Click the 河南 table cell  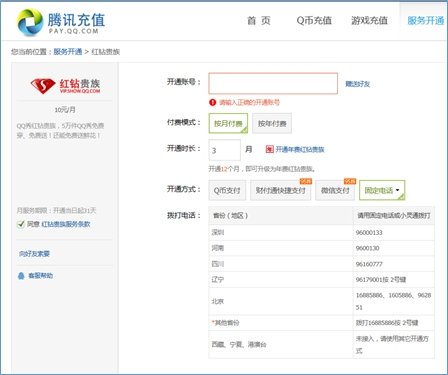tap(280, 248)
